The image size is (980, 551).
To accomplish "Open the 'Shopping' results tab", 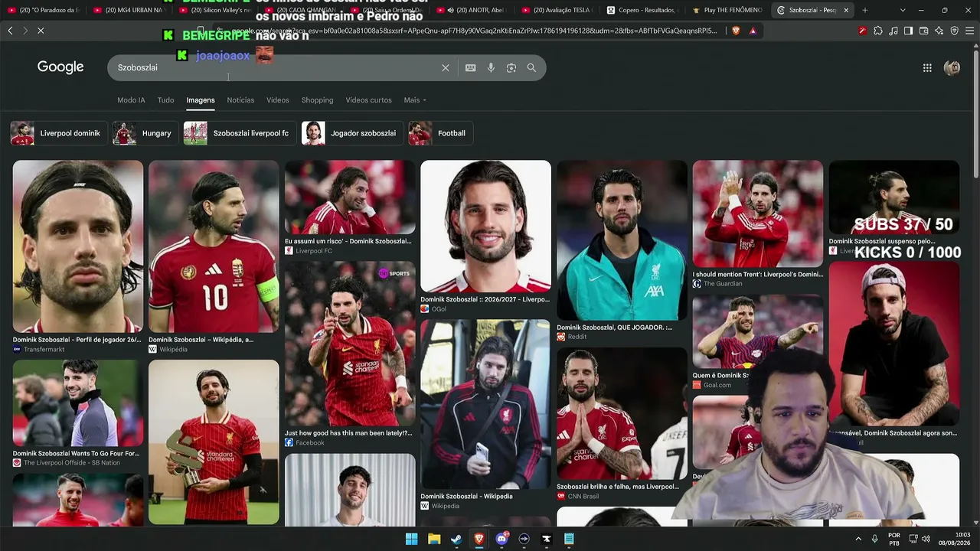I will pos(317,100).
